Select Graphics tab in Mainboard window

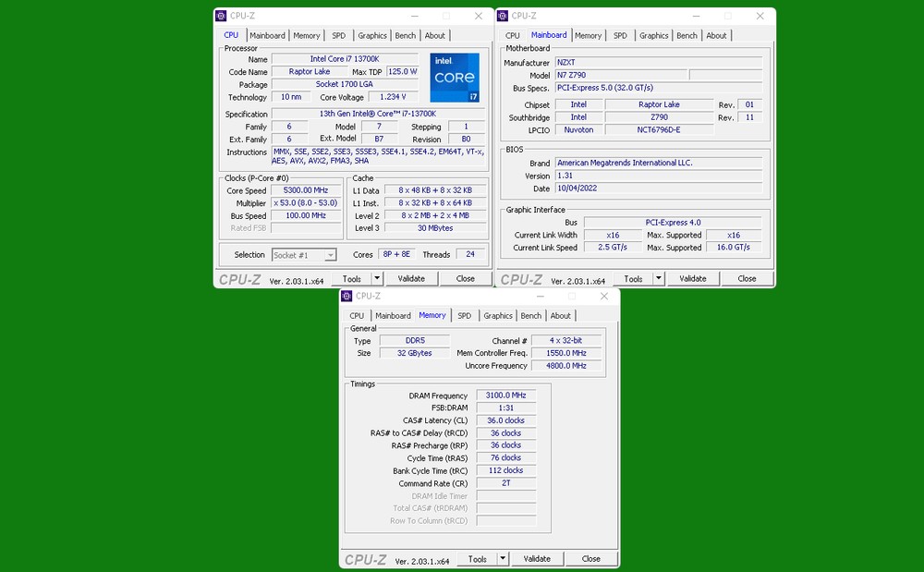[653, 35]
